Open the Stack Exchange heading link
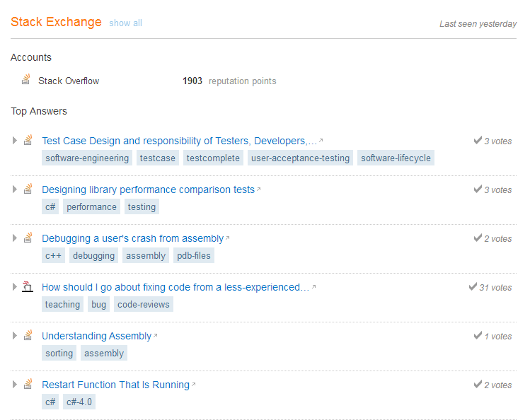This screenshot has height=420, width=530. 56,22
